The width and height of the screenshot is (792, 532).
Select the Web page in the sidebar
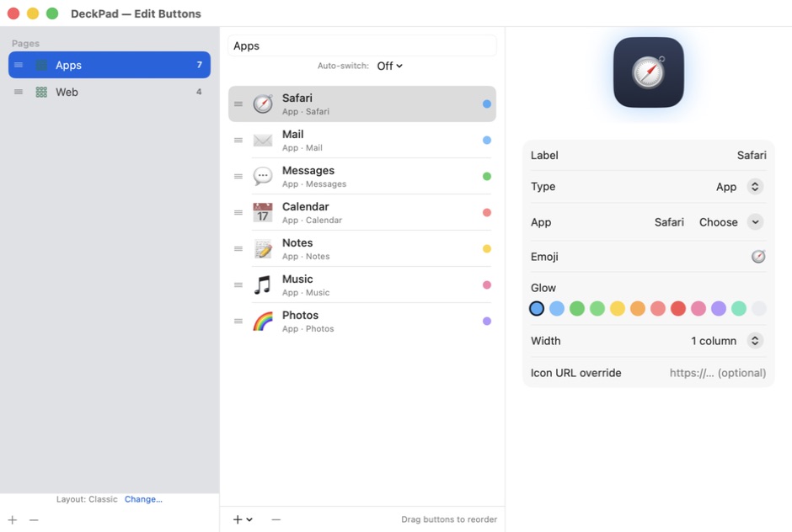tap(109, 92)
